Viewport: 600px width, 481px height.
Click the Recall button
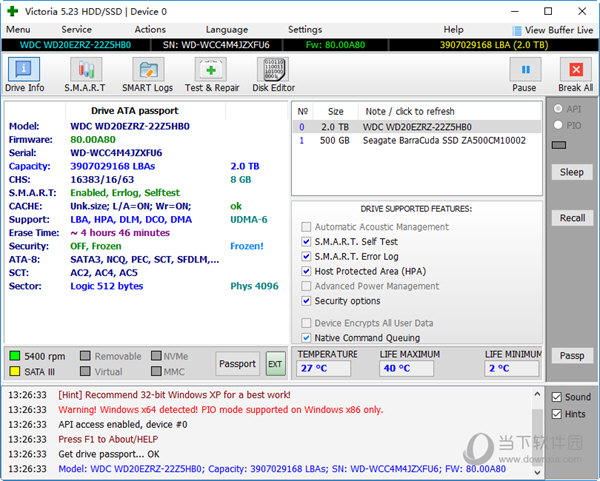[572, 218]
